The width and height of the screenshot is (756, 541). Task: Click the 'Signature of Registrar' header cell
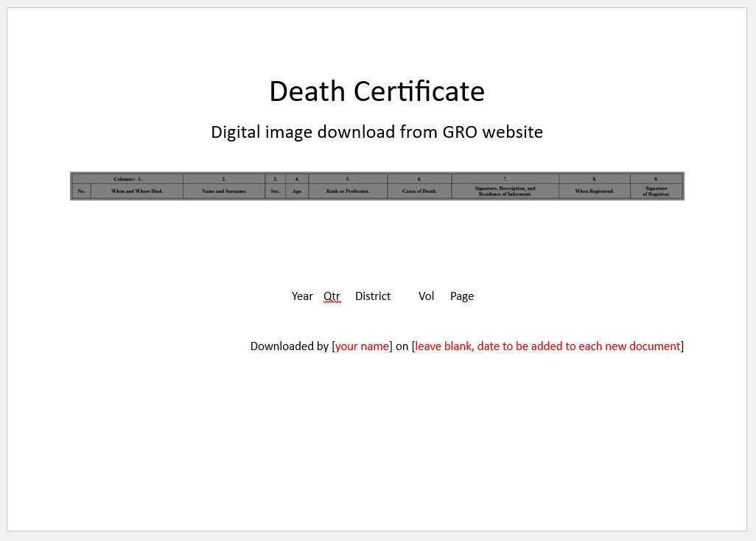pyautogui.click(x=656, y=191)
